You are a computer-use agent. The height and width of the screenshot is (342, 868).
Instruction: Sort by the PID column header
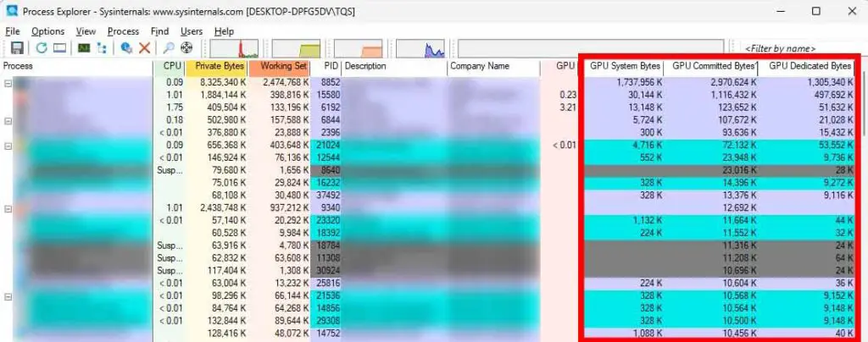325,66
